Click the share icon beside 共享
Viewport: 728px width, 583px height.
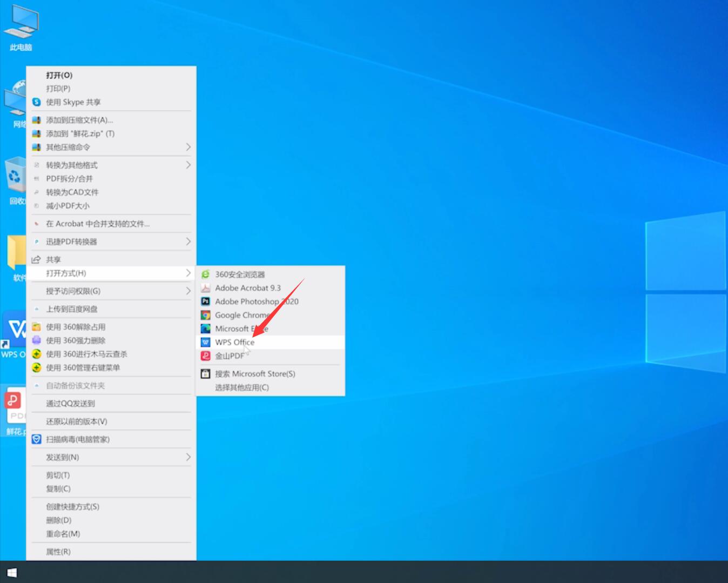[x=36, y=259]
